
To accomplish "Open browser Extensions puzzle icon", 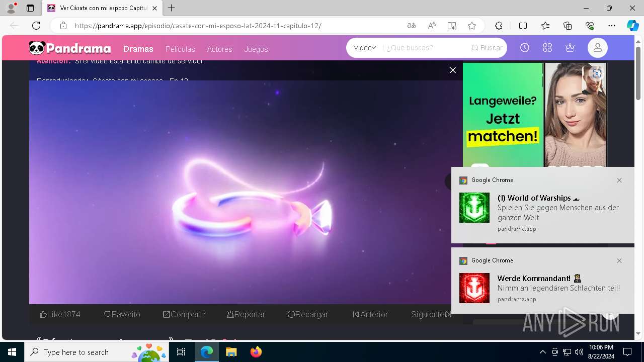I will [499, 26].
